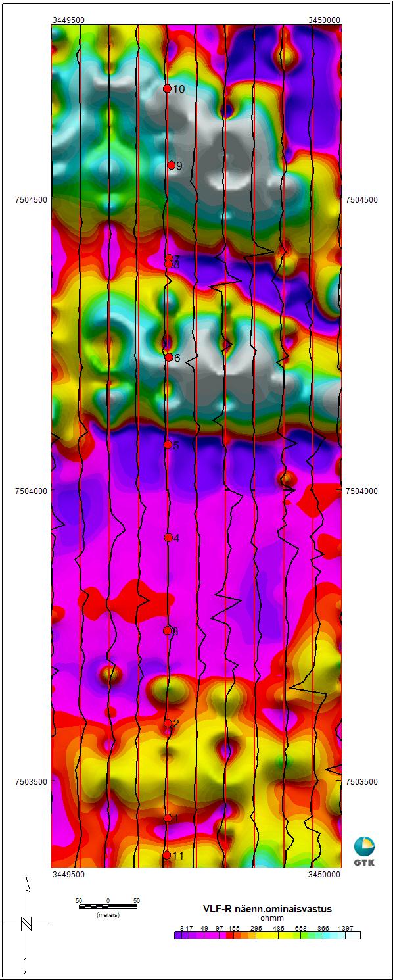Click the 3450000 top coordinate label
The image size is (393, 980).
pos(325,20)
